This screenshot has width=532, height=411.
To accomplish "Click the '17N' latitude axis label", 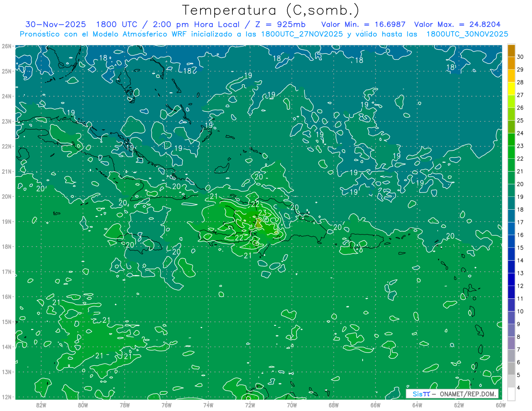I will 7,271.
